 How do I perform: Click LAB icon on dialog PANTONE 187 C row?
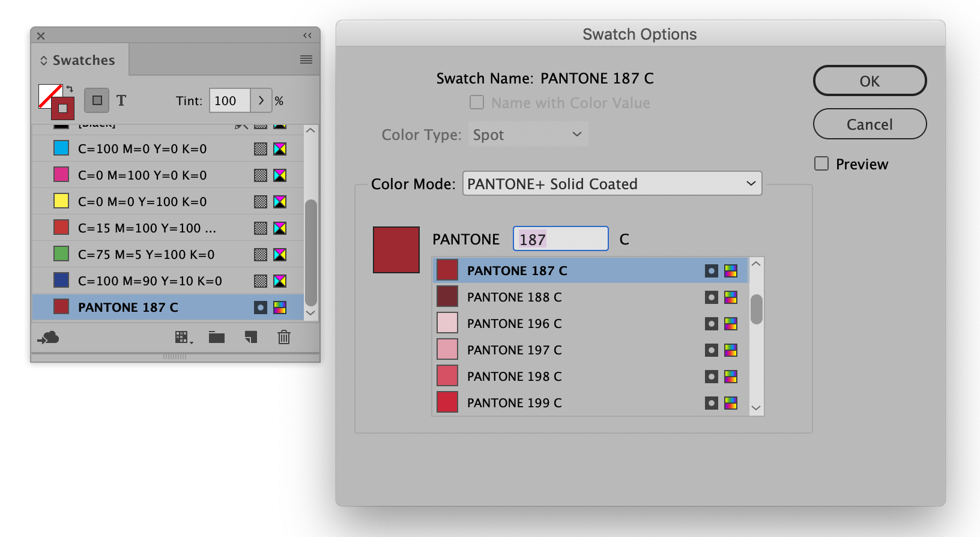(x=731, y=271)
